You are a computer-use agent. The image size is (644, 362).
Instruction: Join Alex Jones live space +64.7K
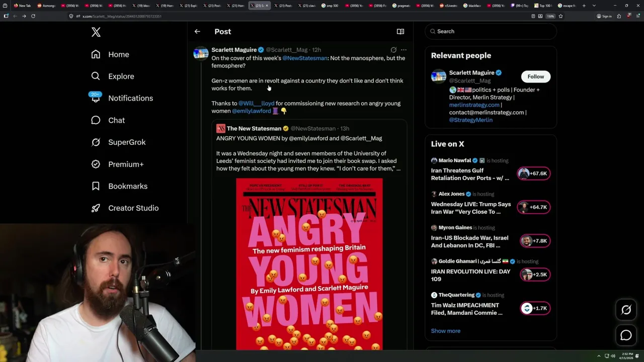534,207
